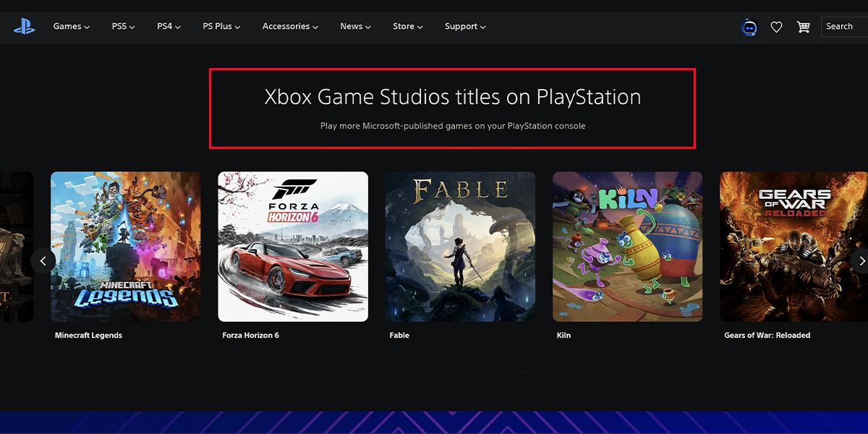The image size is (868, 434).
Task: Expand the PS5 menu
Action: (x=124, y=27)
